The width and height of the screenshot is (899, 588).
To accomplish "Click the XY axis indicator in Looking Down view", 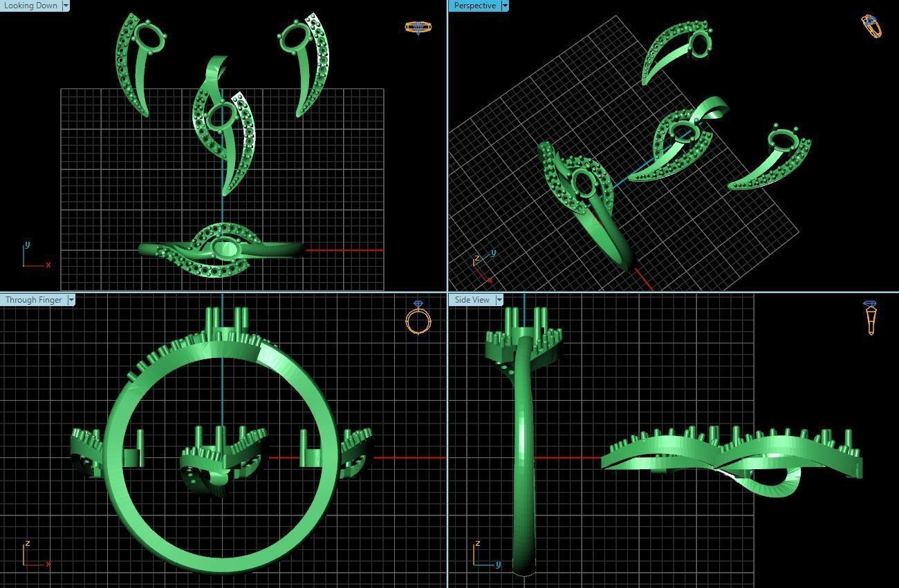I will (36, 255).
